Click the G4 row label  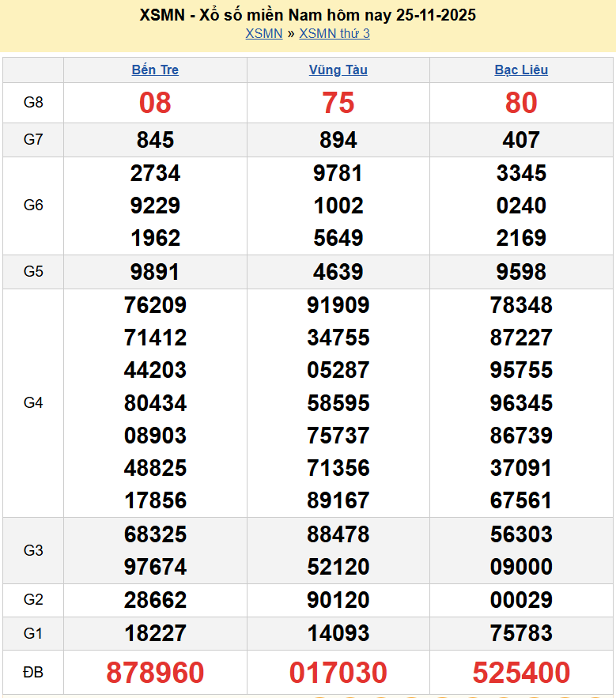pyautogui.click(x=33, y=403)
